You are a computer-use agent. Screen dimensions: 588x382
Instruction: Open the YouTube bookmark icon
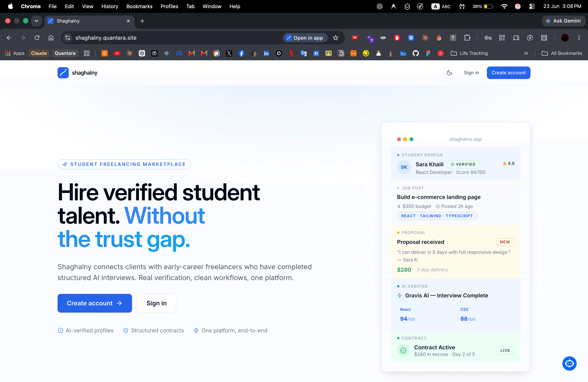pos(117,53)
